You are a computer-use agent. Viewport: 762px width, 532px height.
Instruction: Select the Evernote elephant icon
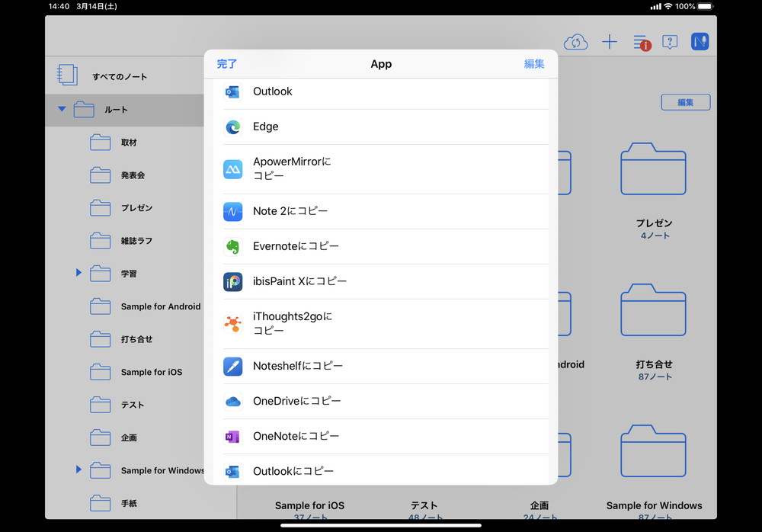(x=232, y=246)
